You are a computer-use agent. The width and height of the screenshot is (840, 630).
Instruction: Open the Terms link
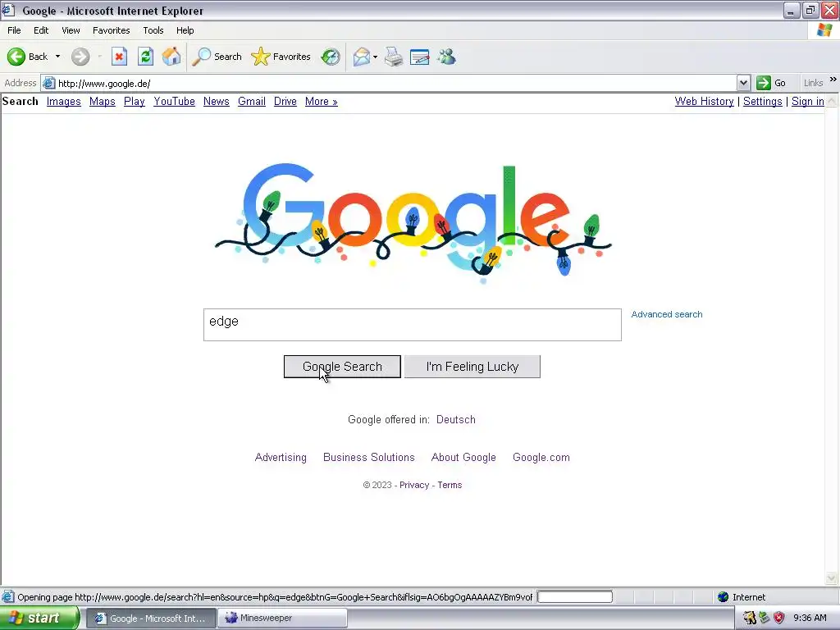450,485
